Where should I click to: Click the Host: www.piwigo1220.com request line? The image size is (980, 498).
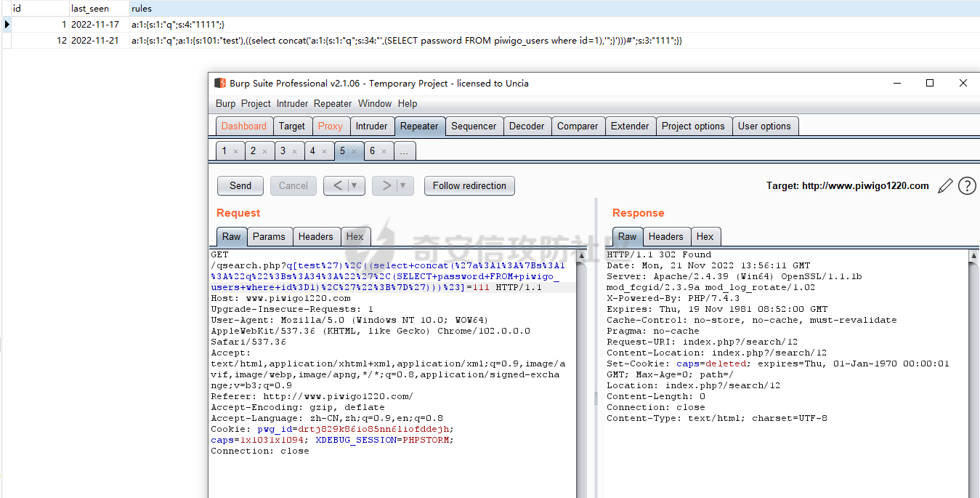tap(280, 298)
